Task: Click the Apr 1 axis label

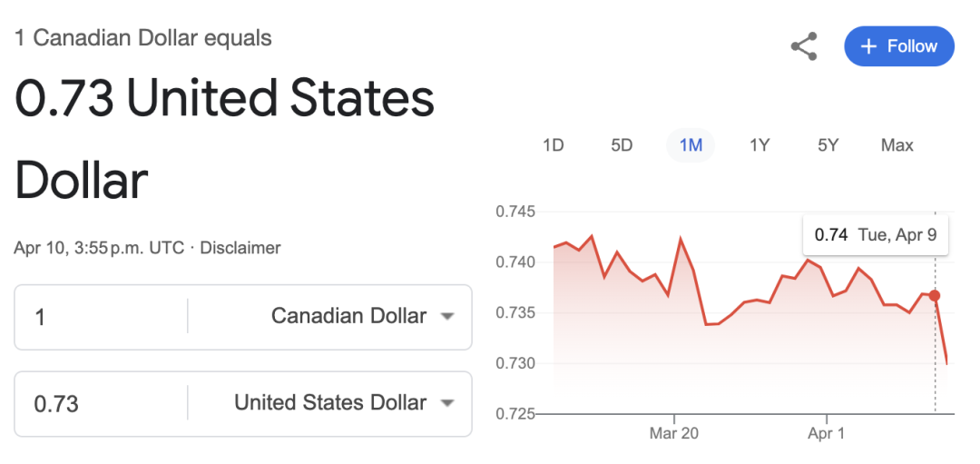Action: coord(827,433)
